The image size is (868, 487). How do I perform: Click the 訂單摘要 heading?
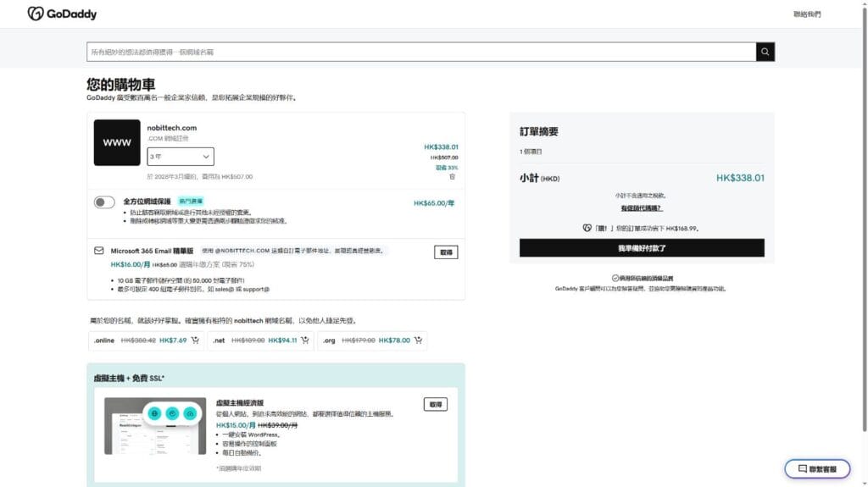click(x=538, y=132)
